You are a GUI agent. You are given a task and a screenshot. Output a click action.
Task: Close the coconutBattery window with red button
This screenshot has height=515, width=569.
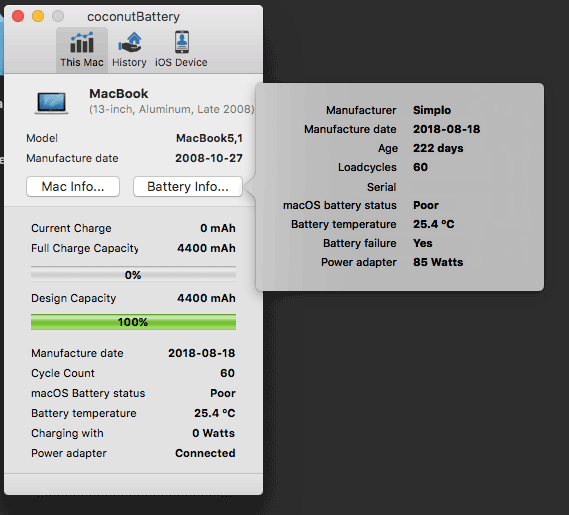[18, 16]
